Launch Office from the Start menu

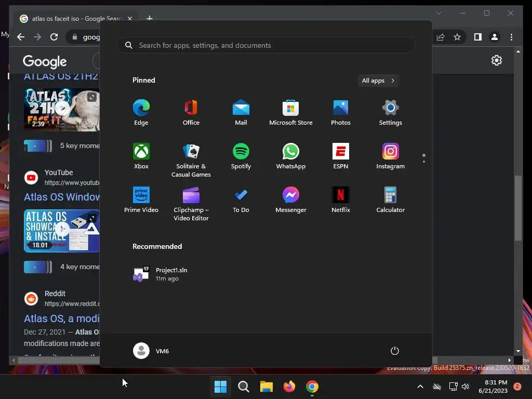click(x=191, y=113)
